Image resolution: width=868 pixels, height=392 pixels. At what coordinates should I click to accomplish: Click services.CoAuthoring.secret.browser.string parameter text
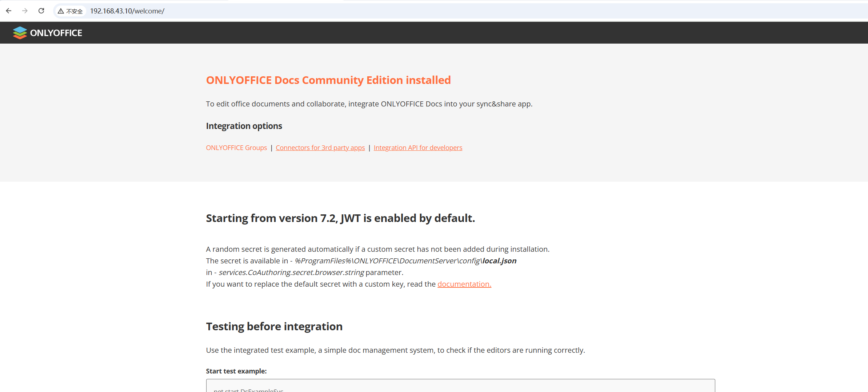pyautogui.click(x=291, y=272)
